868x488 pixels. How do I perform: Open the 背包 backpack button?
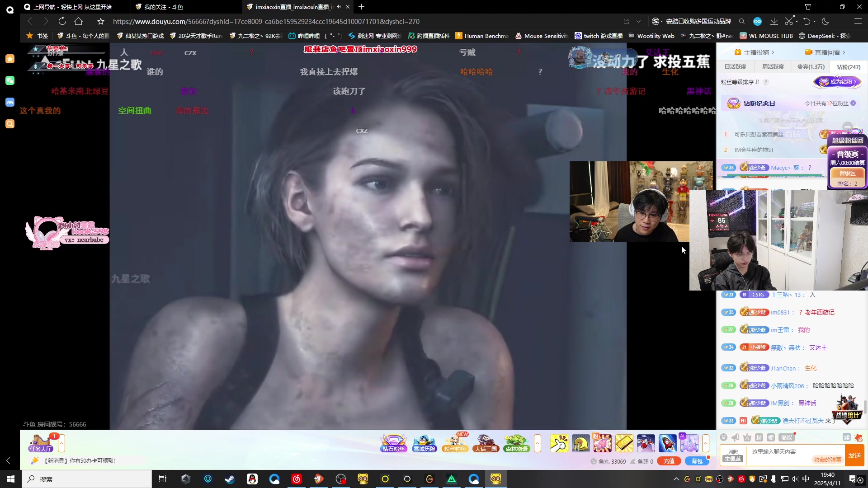point(697,461)
